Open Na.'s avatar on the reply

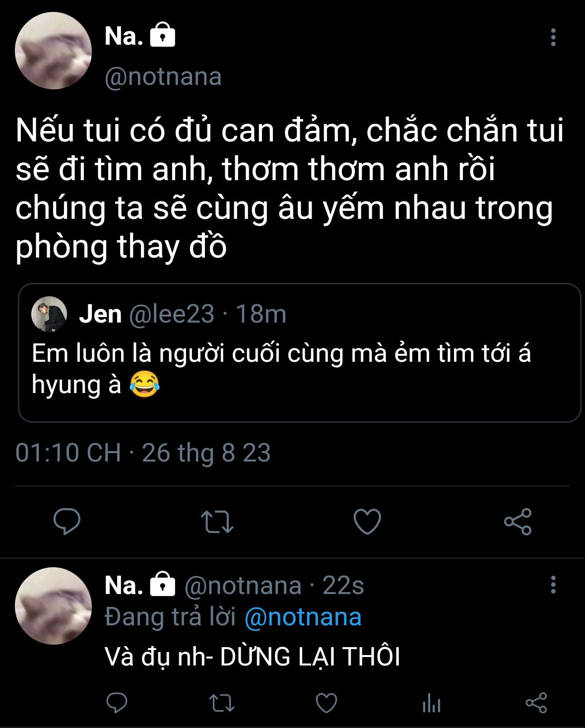tap(54, 606)
